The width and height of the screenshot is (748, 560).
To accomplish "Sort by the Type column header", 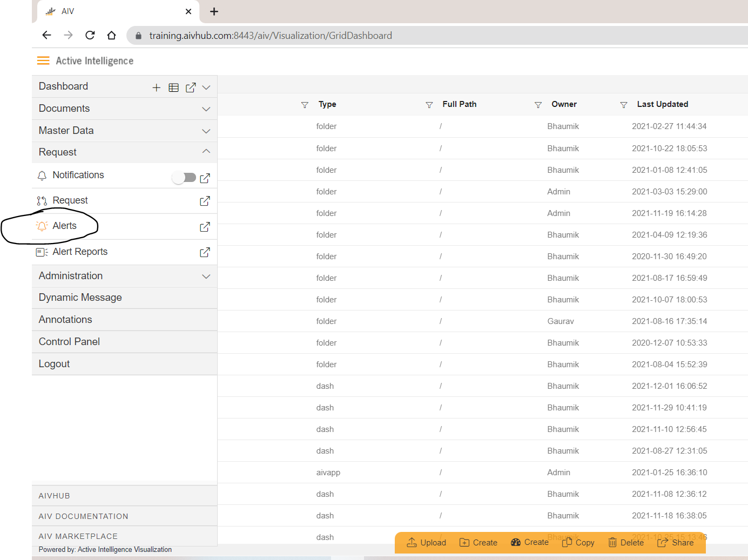I will 327,104.
